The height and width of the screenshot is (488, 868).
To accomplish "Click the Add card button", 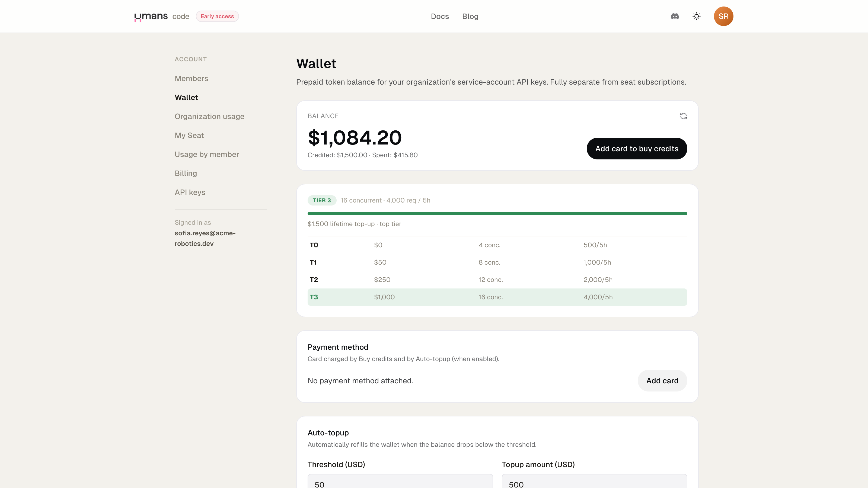I will coord(662,381).
